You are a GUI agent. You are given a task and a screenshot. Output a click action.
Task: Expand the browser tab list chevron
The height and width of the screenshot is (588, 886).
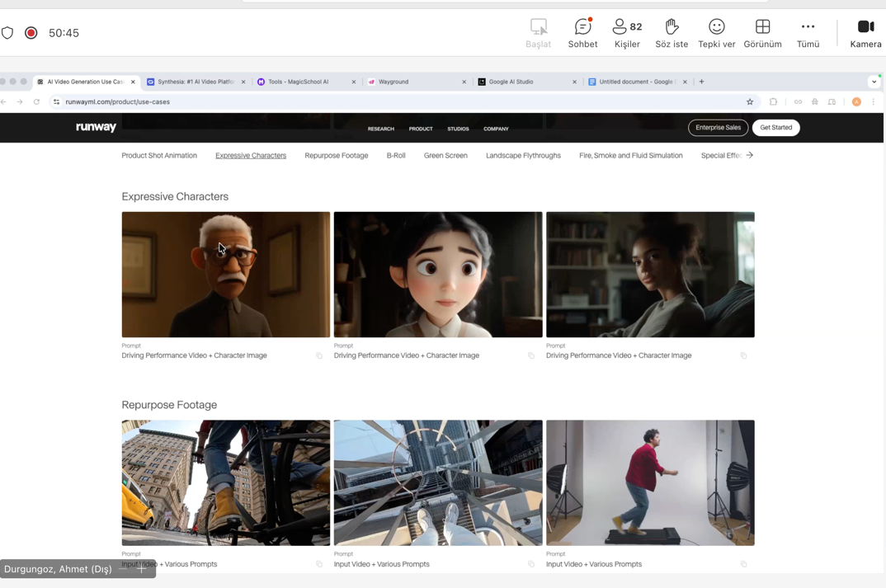[874, 82]
